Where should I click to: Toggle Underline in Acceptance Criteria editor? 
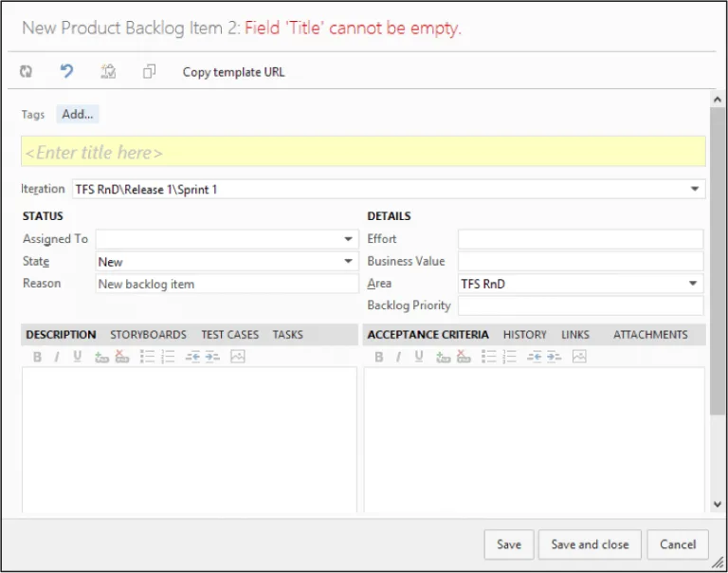point(419,357)
